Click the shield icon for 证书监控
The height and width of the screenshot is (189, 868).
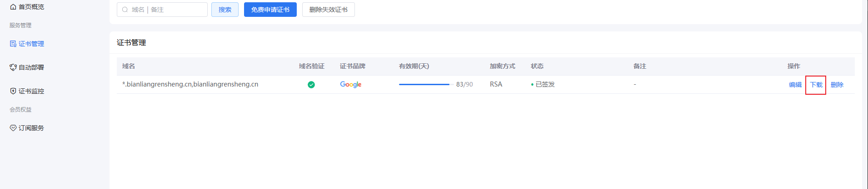point(13,91)
